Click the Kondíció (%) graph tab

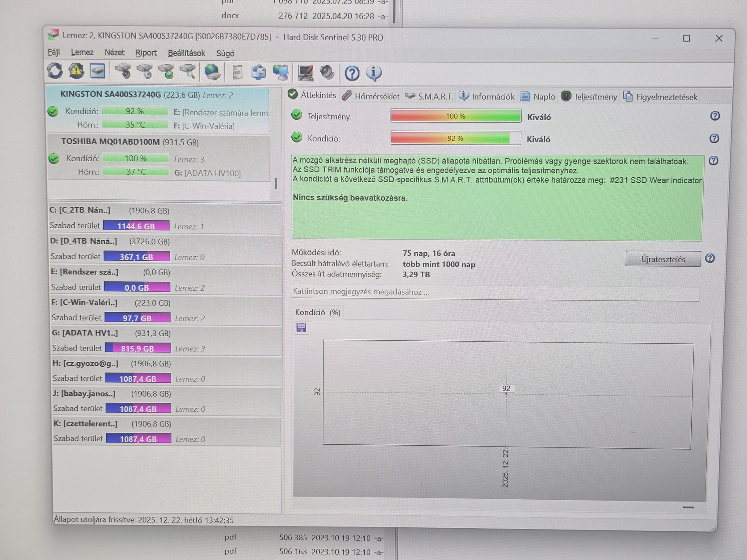pyautogui.click(x=318, y=312)
